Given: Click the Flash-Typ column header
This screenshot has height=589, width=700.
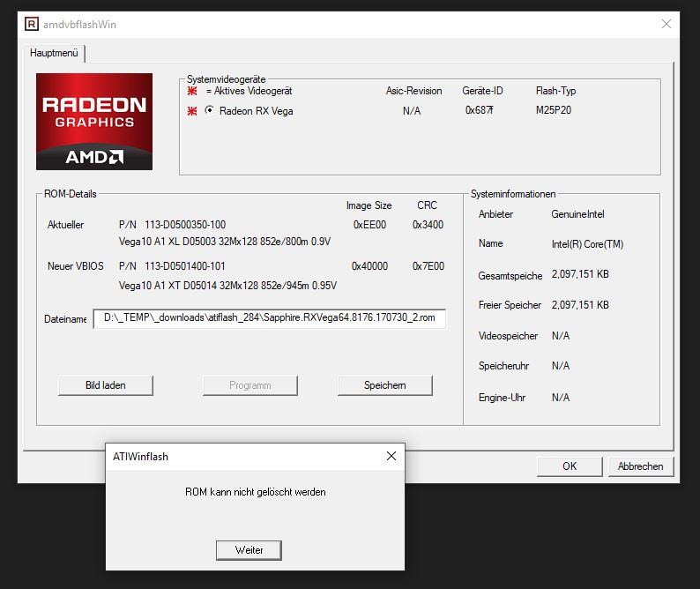Looking at the screenshot, I should coord(555,91).
